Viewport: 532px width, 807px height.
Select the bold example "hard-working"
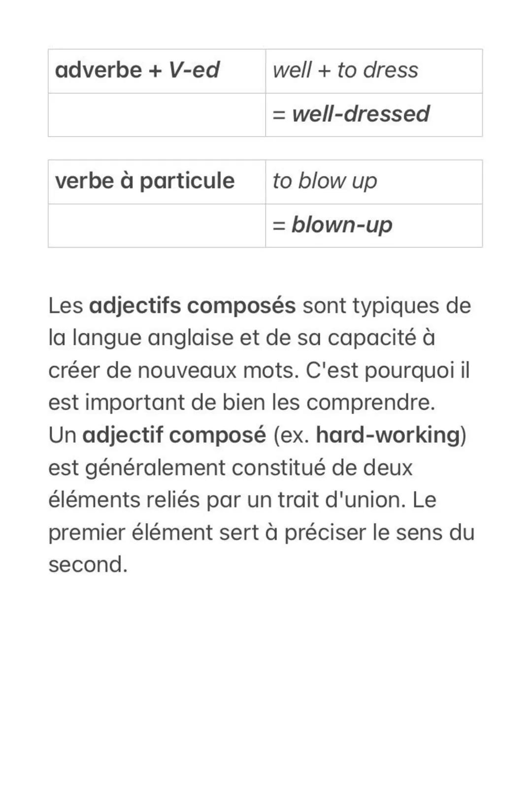coord(388,435)
